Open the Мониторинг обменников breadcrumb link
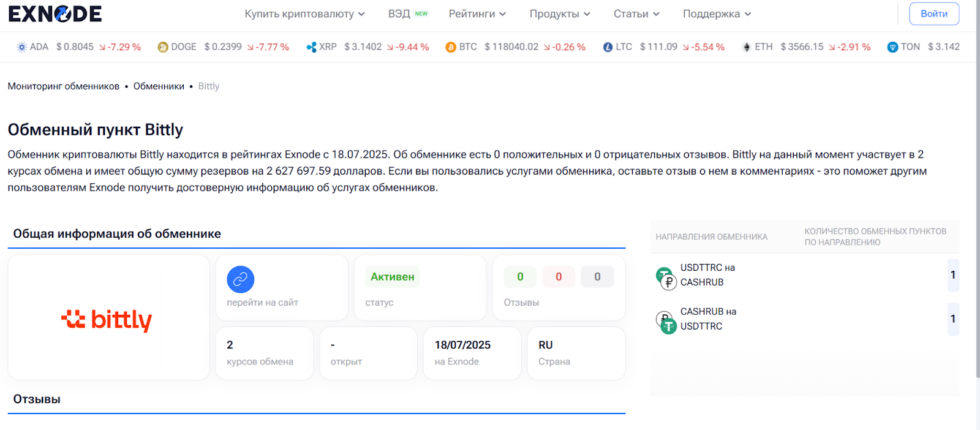980x430 pixels. 64,86
